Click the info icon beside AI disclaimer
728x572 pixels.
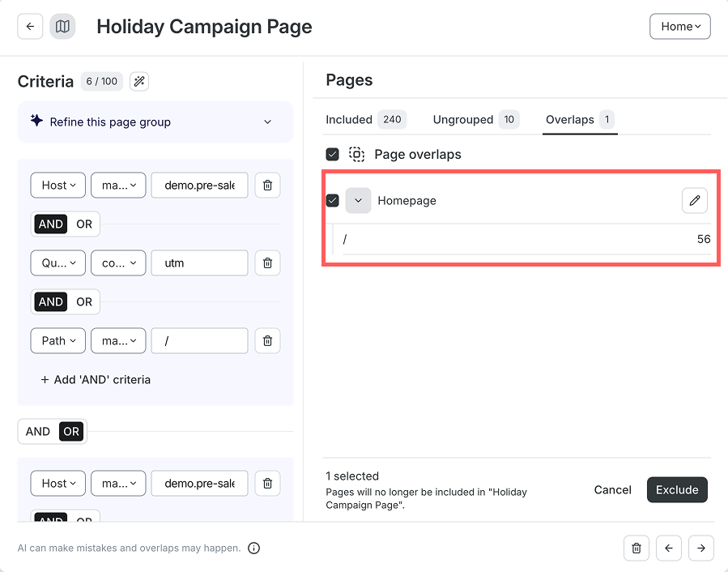point(254,549)
